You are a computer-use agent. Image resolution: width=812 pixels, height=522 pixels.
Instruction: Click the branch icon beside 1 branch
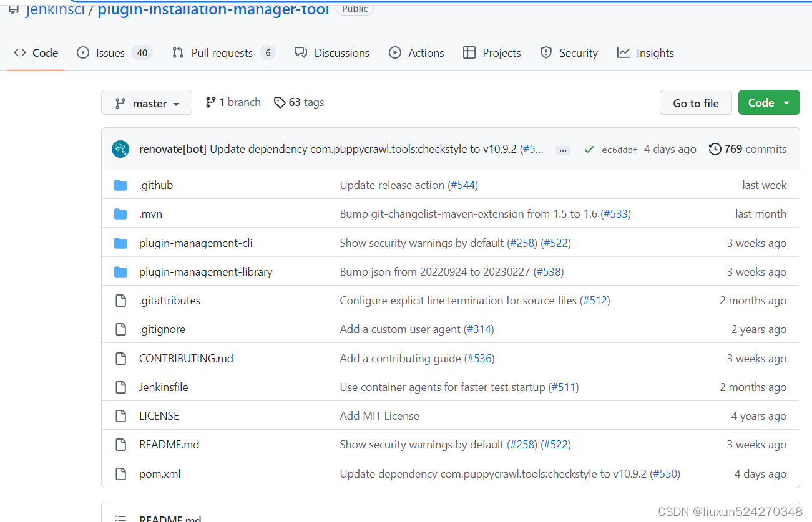coord(210,102)
